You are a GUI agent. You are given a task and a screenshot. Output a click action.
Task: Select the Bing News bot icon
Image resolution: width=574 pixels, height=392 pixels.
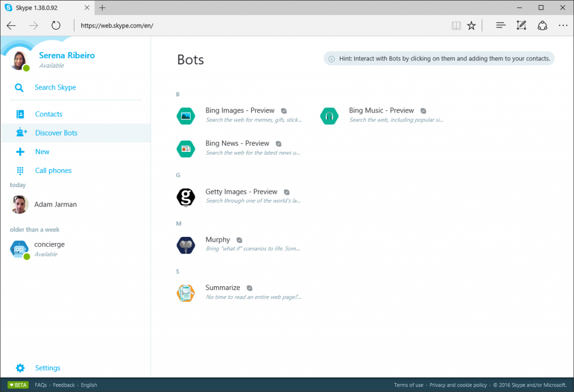(x=186, y=148)
